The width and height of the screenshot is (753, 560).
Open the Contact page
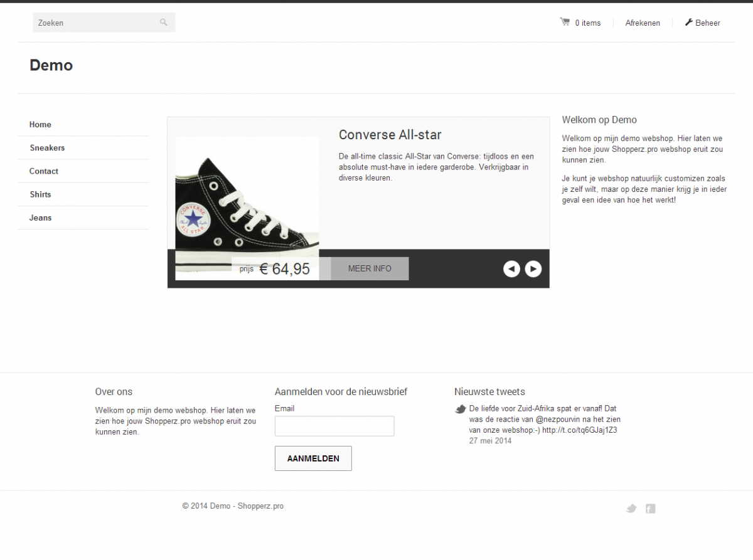44,171
